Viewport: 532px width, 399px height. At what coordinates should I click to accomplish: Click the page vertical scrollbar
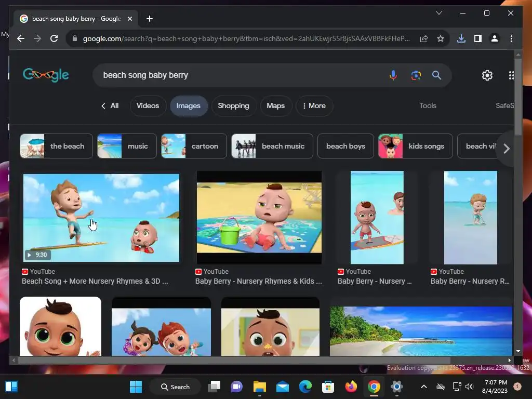point(518,97)
